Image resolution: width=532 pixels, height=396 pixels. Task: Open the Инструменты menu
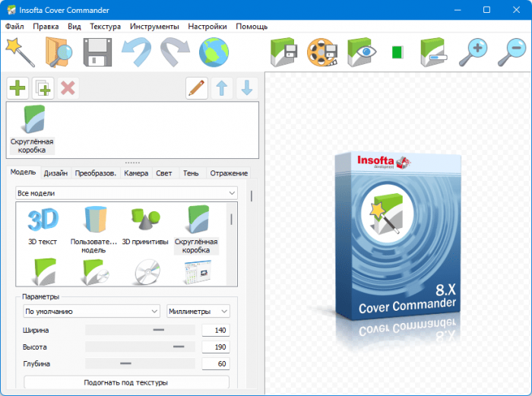click(x=154, y=27)
